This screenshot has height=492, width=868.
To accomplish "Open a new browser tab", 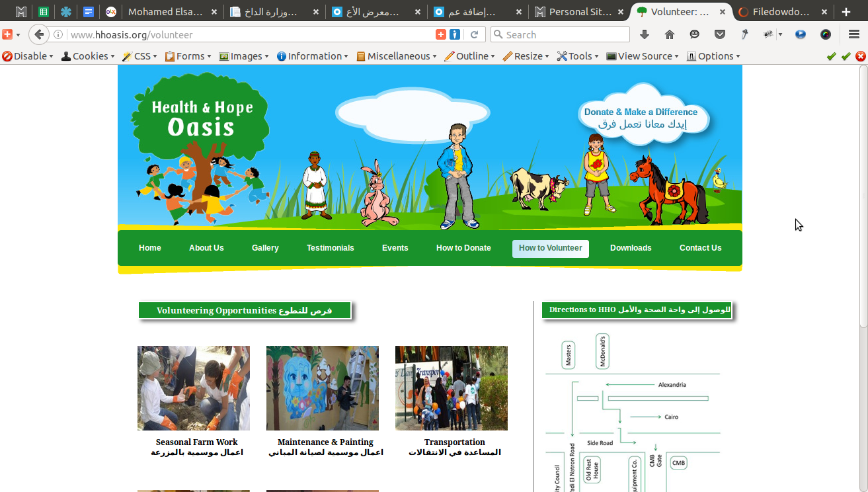I will pos(846,12).
